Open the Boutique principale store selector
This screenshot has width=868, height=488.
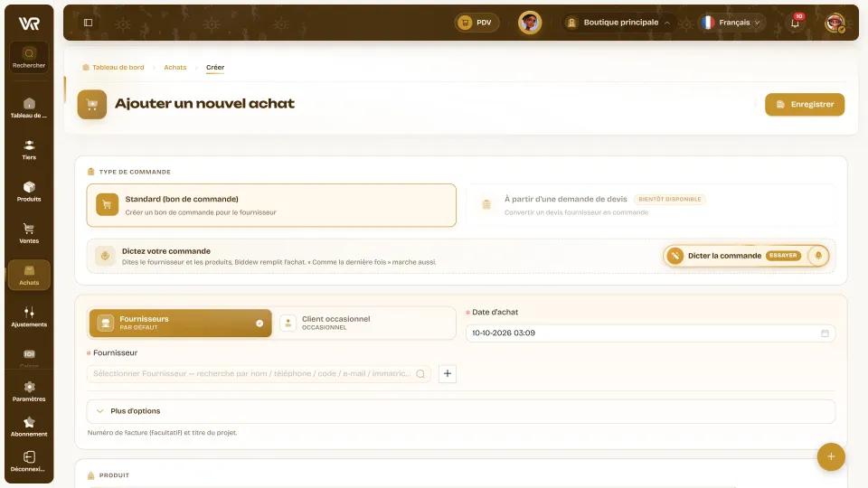click(618, 23)
